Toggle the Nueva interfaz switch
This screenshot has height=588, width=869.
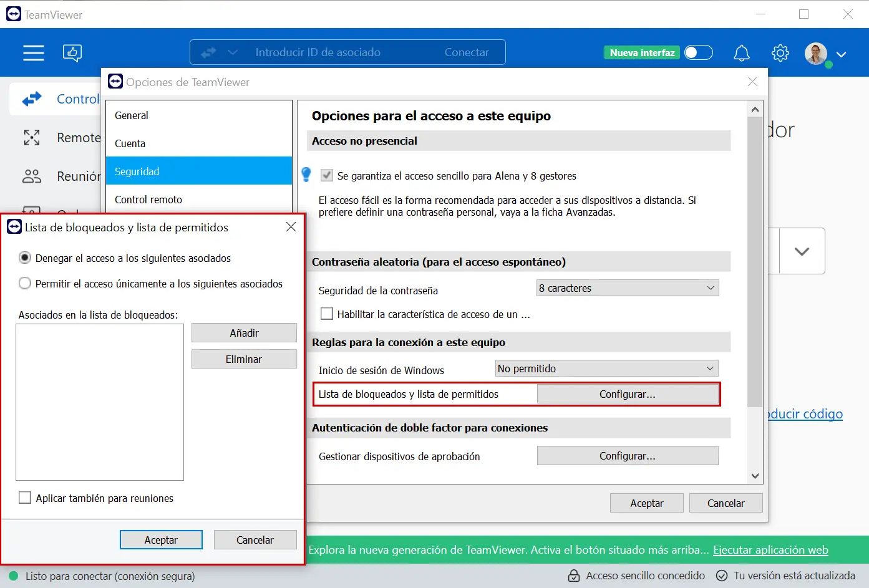(699, 52)
